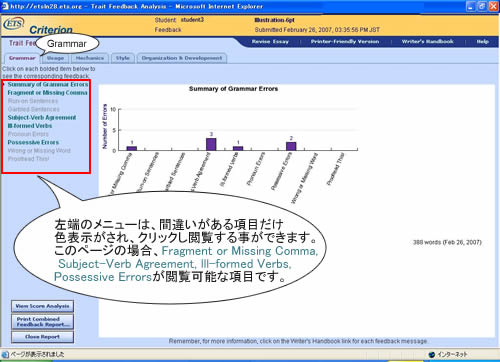Open the Style tab
Screen dimensions: 500x362
pyautogui.click(x=123, y=58)
